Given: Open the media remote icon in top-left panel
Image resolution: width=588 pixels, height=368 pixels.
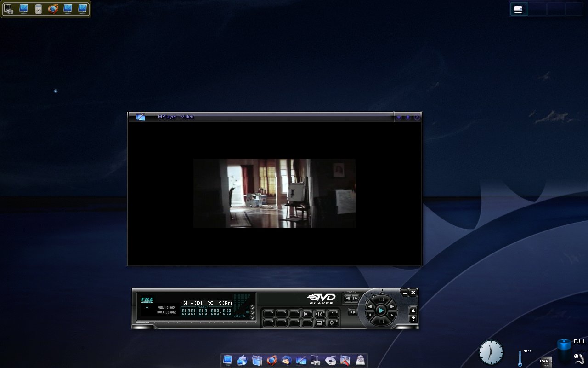Looking at the screenshot, I should 39,9.
